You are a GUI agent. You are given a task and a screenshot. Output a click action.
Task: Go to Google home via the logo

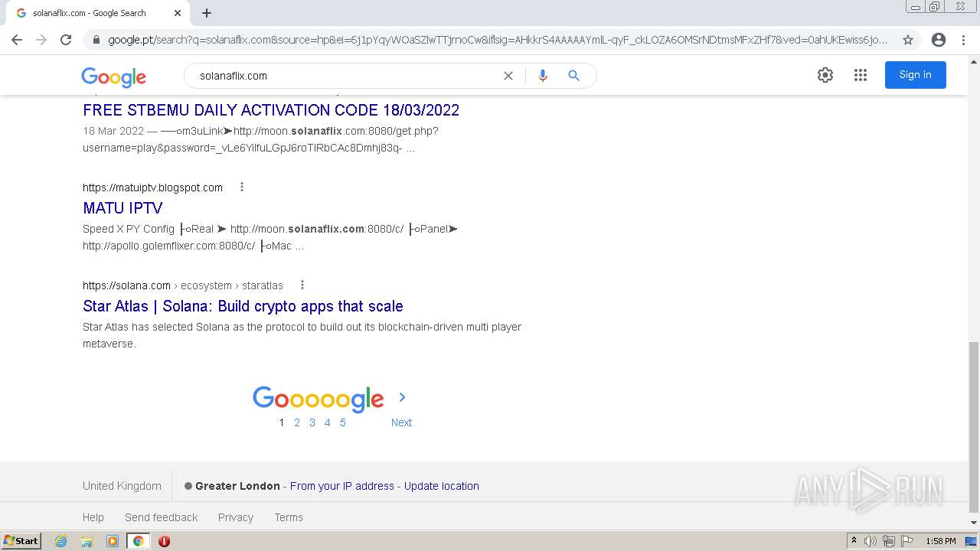coord(113,77)
